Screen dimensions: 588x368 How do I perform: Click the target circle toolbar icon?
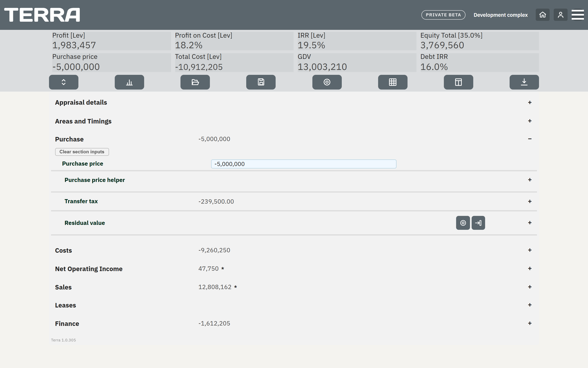[327, 82]
